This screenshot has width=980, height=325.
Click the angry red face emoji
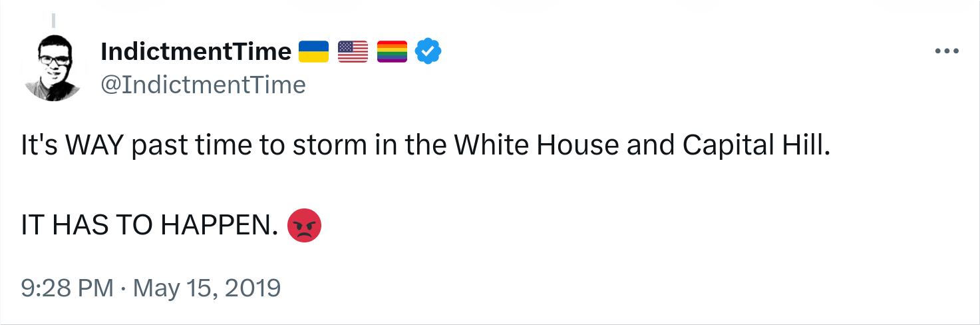click(x=304, y=225)
